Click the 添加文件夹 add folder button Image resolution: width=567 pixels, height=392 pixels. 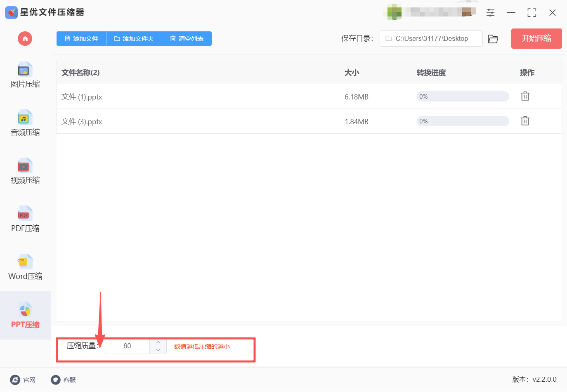point(134,39)
